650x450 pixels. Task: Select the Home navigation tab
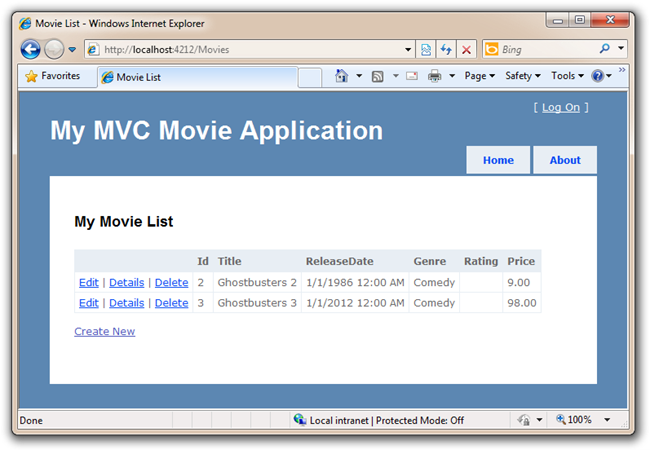click(498, 160)
